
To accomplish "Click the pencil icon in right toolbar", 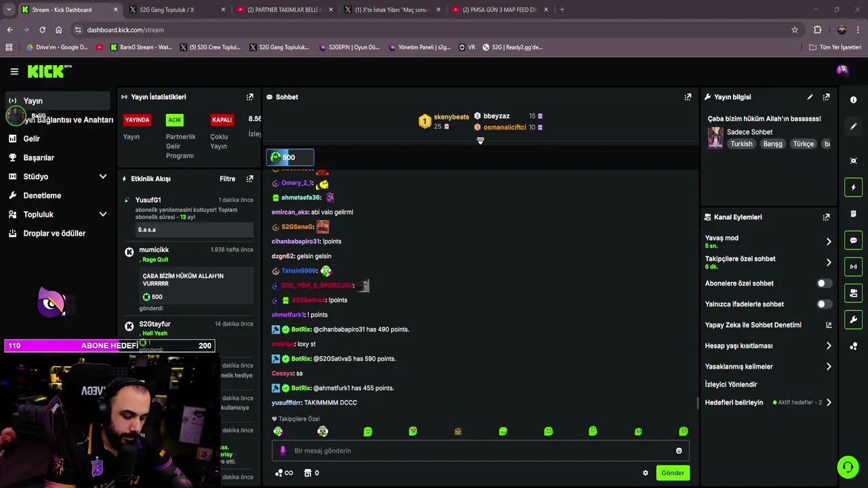I will [853, 127].
